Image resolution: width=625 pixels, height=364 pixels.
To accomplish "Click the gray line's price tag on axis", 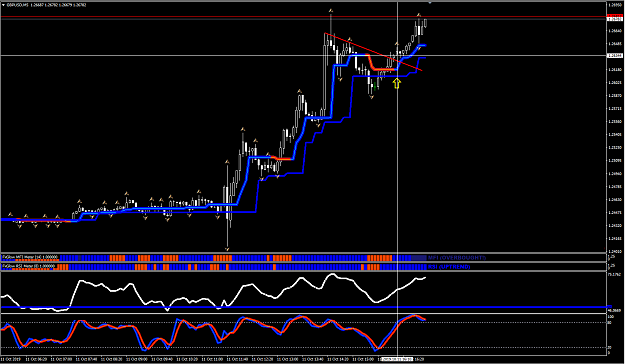I will pyautogui.click(x=615, y=55).
